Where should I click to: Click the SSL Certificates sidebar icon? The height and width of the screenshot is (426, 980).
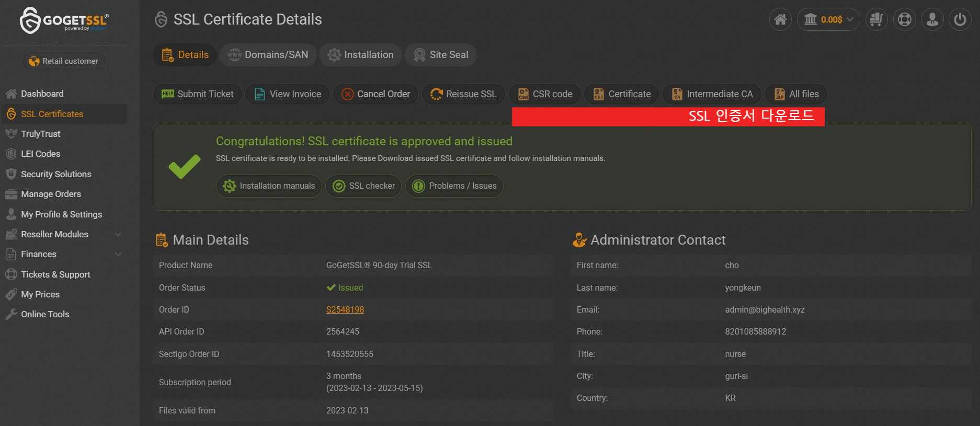(11, 114)
